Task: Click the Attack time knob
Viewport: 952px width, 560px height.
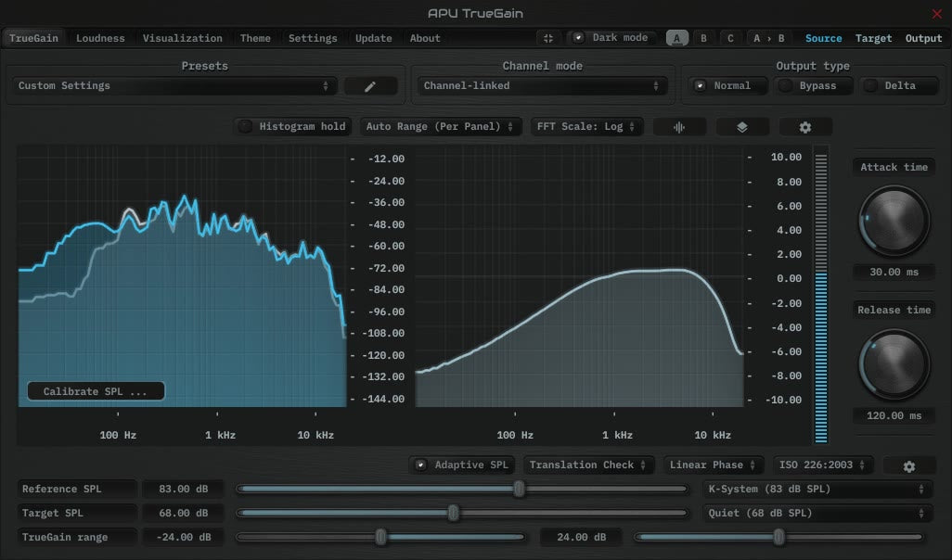Action: point(894,221)
